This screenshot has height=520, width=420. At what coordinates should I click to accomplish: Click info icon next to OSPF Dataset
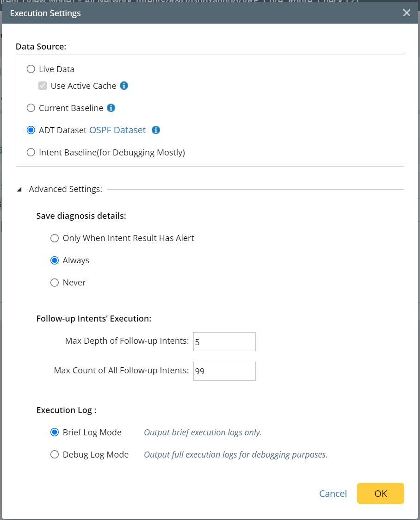pyautogui.click(x=156, y=130)
